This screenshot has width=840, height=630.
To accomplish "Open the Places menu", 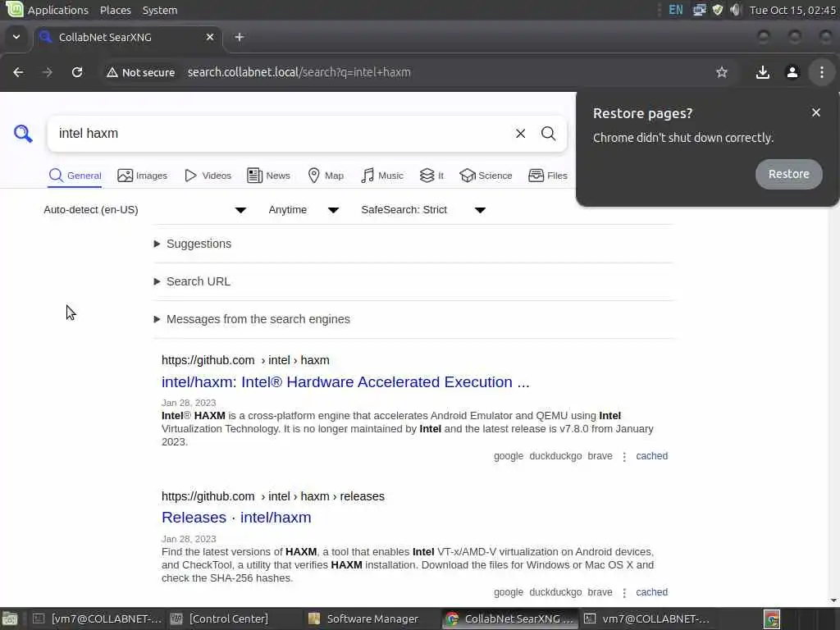I will pyautogui.click(x=115, y=10).
